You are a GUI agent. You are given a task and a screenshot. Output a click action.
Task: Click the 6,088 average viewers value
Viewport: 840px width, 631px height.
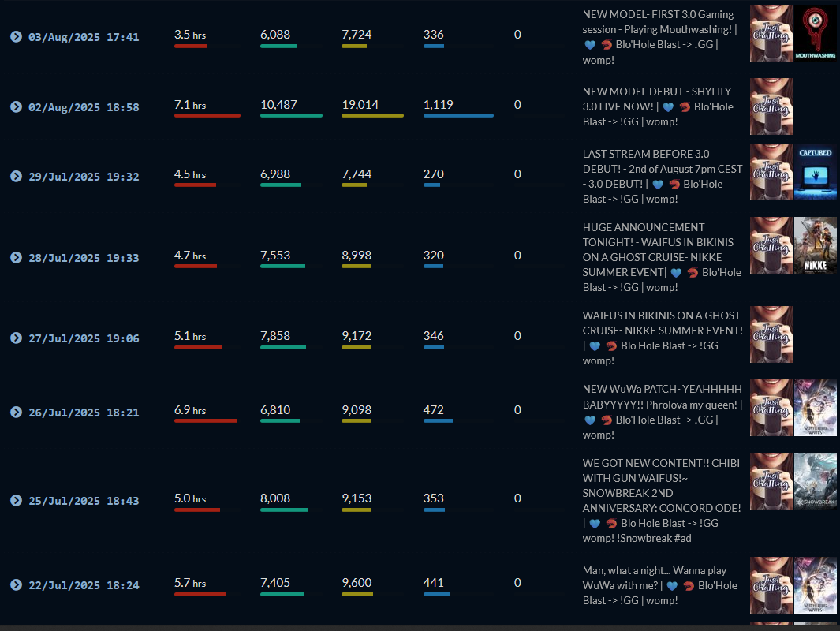click(275, 35)
